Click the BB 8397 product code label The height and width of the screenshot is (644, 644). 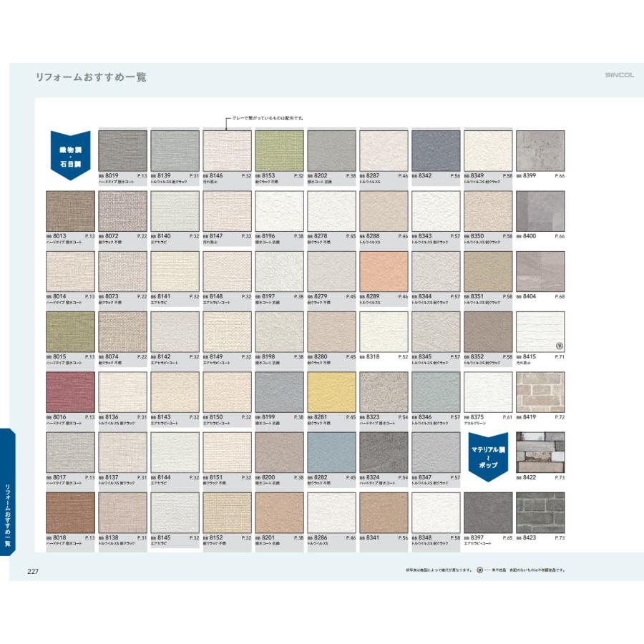pos(477,537)
